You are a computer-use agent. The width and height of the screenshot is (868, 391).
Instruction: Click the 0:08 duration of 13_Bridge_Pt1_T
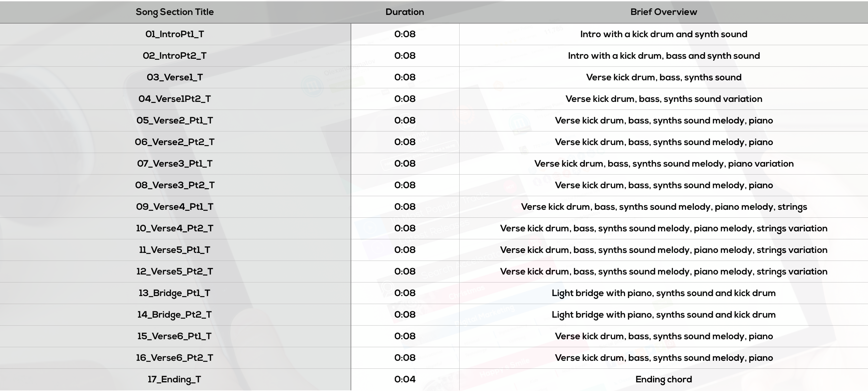tap(405, 293)
